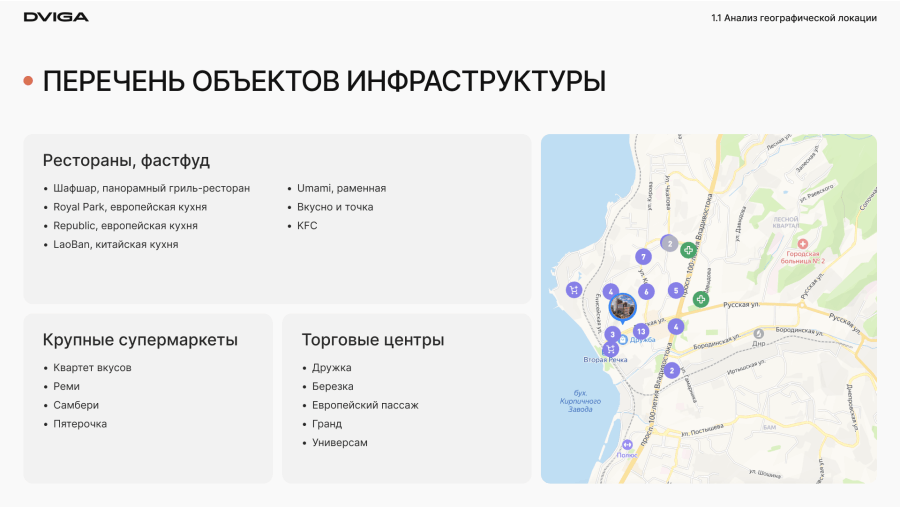Click the purple cluster marker numbered 13
This screenshot has width=900, height=507.
tap(640, 331)
